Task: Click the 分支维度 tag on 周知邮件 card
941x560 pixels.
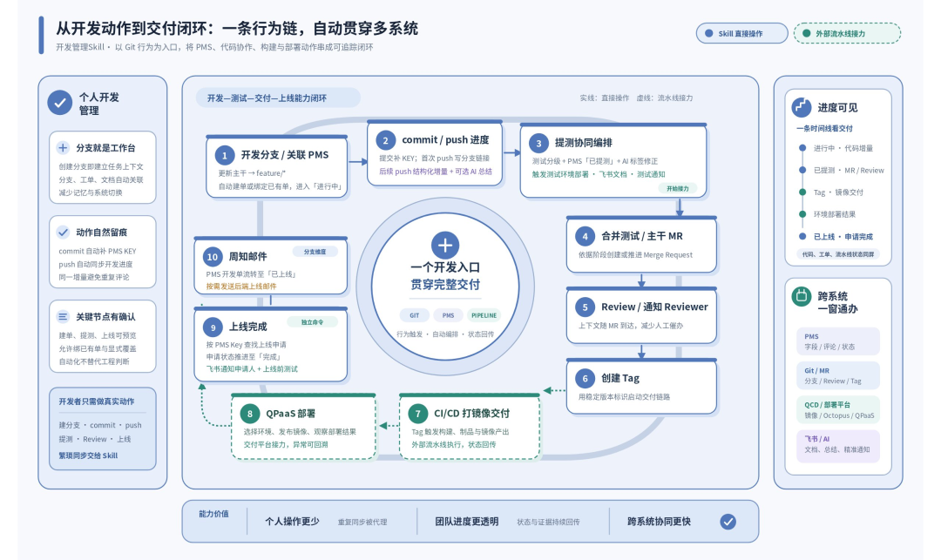Action: 315,252
